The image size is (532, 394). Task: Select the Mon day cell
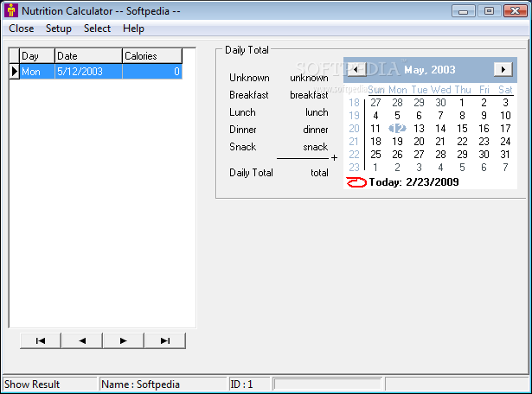(37, 72)
